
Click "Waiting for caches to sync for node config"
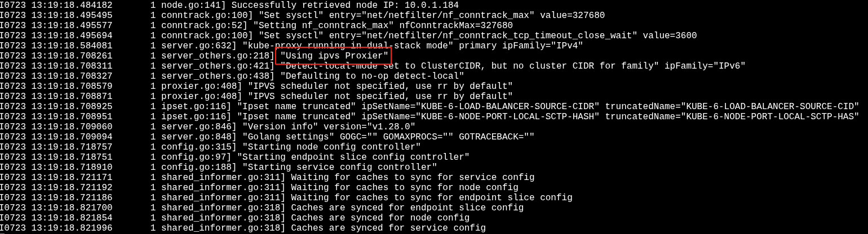pos(405,187)
